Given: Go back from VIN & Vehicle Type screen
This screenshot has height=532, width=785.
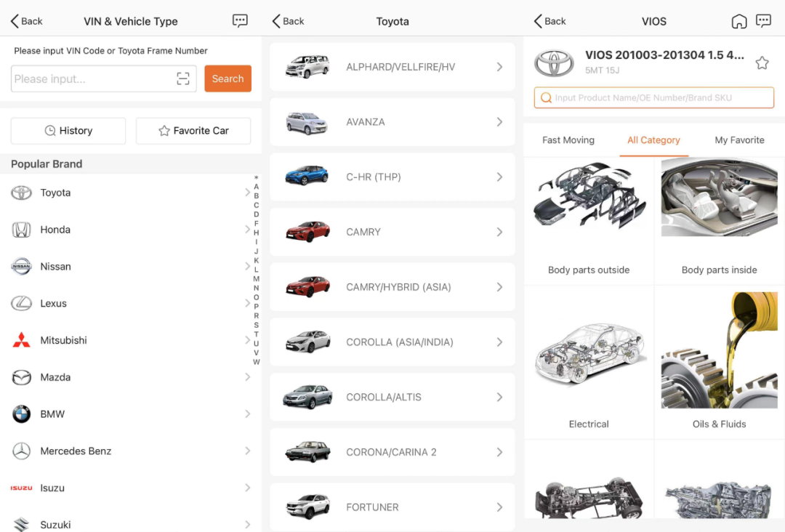Looking at the screenshot, I should [27, 21].
